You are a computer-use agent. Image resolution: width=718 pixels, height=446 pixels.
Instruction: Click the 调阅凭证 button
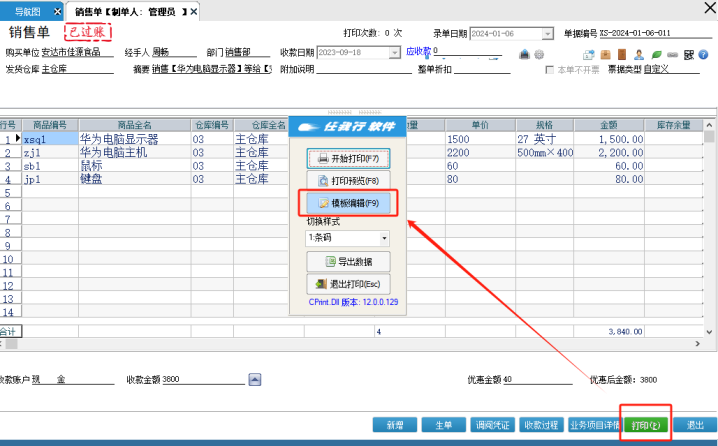click(x=492, y=425)
